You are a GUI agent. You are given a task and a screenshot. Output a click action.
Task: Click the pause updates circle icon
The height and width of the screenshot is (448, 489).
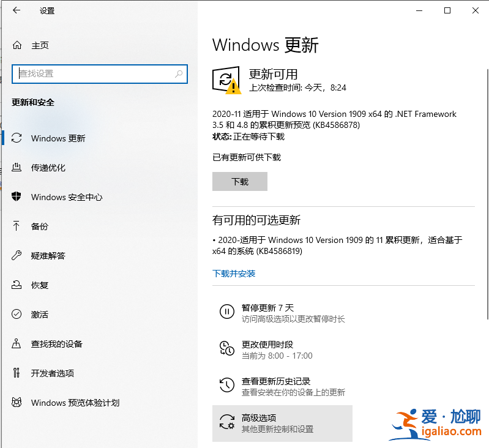(x=227, y=312)
